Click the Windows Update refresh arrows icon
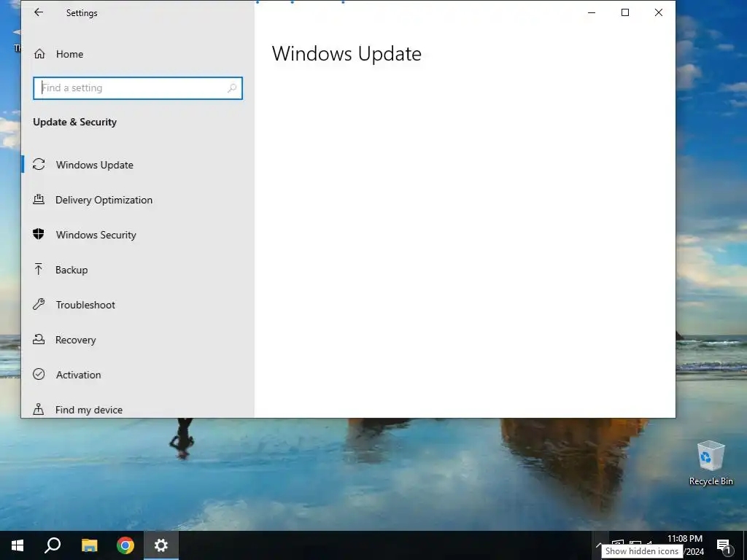This screenshot has width=747, height=560. pos(39,164)
